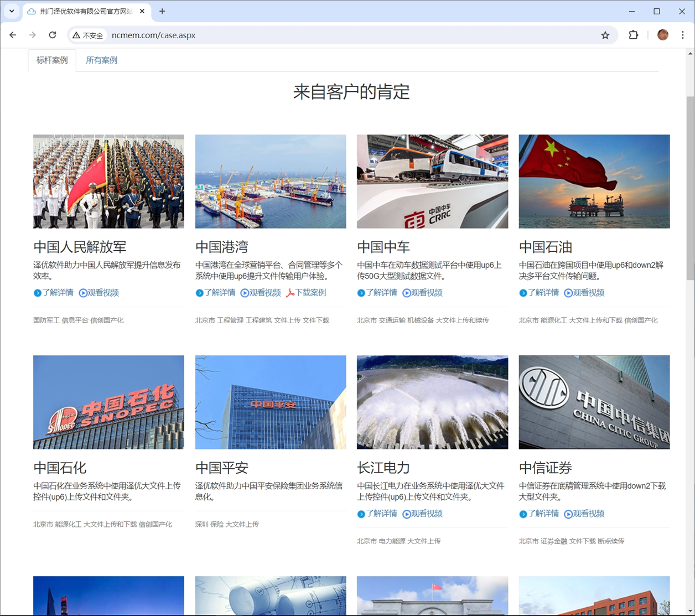Open the 中国人民解放军 thumbnail image
The height and width of the screenshot is (616, 695).
pos(108,181)
